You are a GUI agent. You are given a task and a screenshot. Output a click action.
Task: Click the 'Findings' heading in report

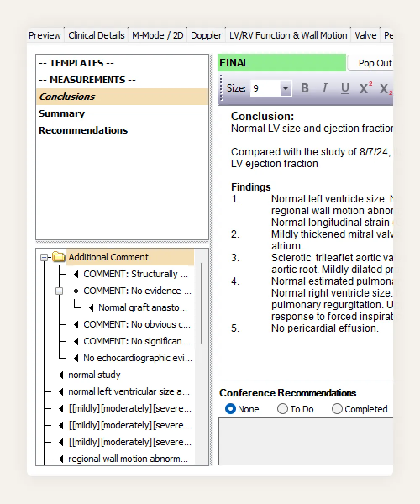(251, 187)
